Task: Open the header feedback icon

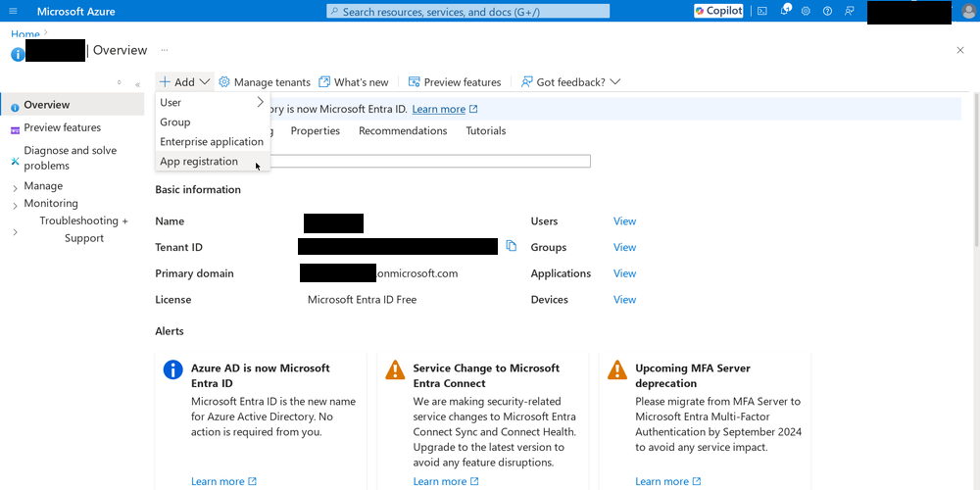Action: coord(849,11)
